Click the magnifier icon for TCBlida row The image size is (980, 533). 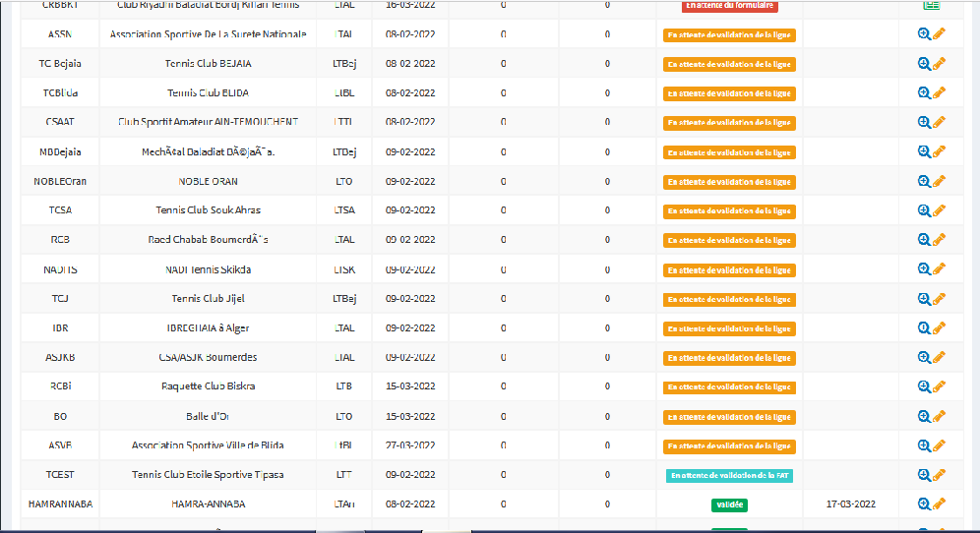pyautogui.click(x=924, y=93)
